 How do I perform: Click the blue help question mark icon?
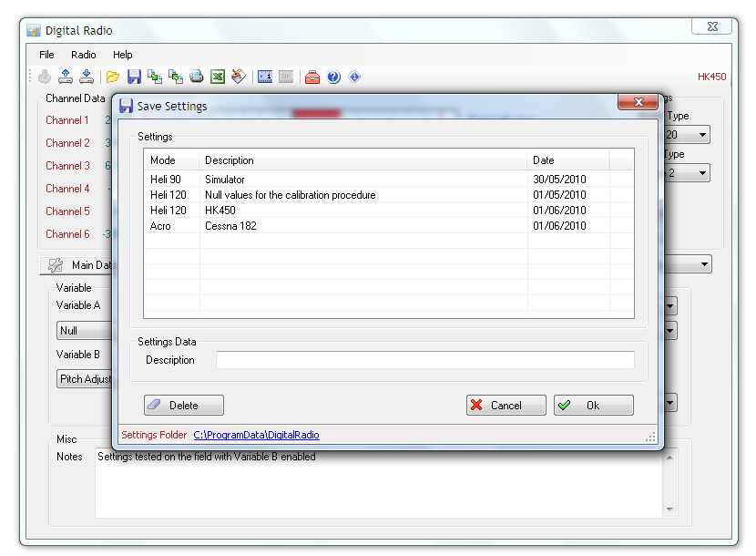click(333, 77)
